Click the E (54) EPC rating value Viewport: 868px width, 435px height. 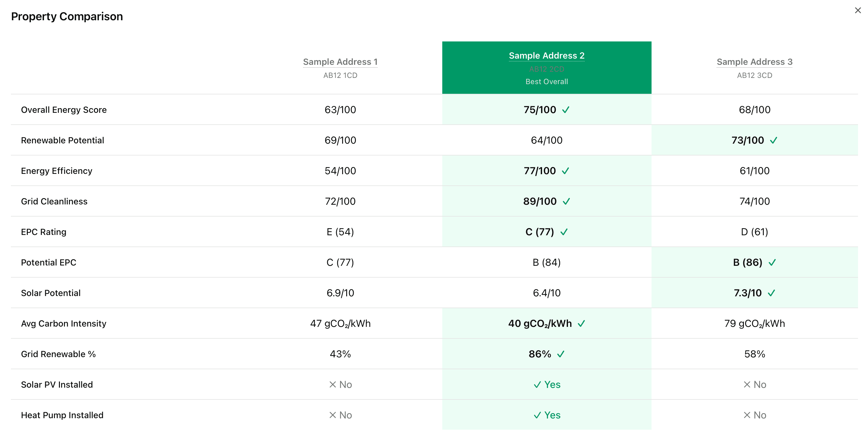pos(340,232)
